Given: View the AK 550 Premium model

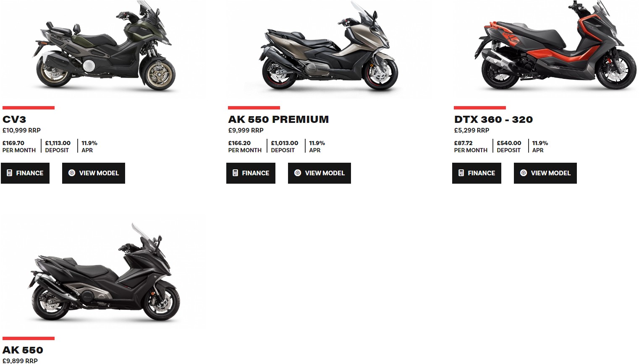Looking at the screenshot, I should 319,173.
